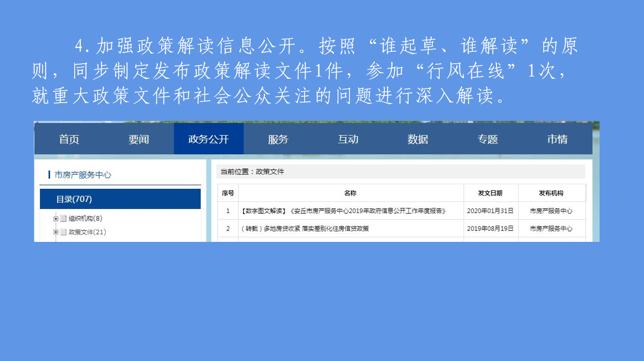Select the 政策文件(21) tree item
Viewport: 644px width, 361px height.
[87, 232]
